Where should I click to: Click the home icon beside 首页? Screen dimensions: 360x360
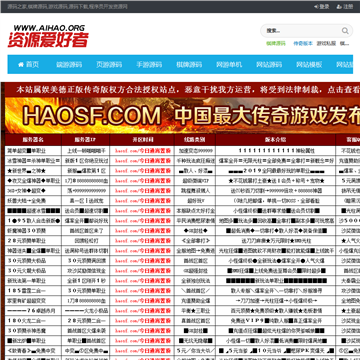click(21, 64)
